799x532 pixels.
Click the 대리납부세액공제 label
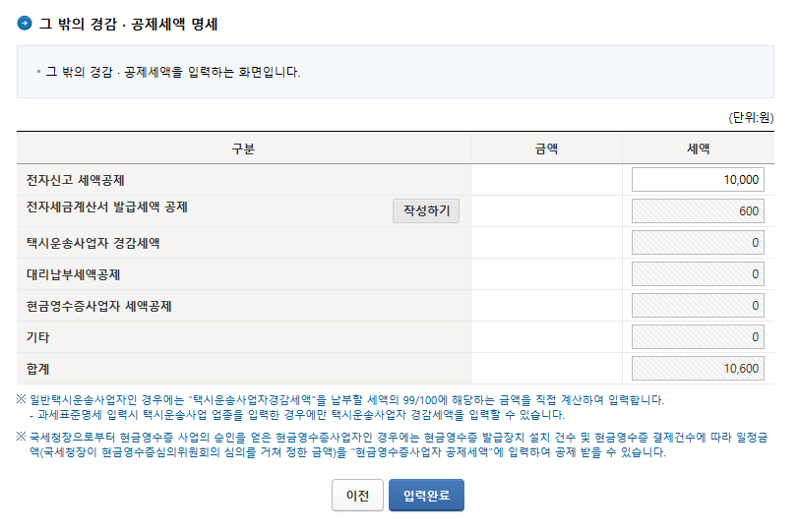73,275
